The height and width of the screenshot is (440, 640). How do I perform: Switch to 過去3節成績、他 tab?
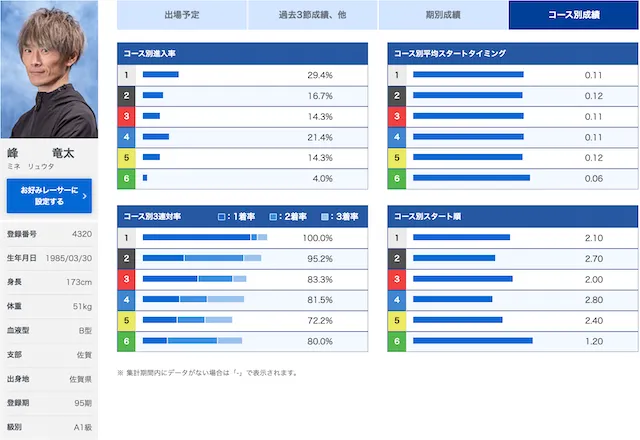pyautogui.click(x=312, y=15)
